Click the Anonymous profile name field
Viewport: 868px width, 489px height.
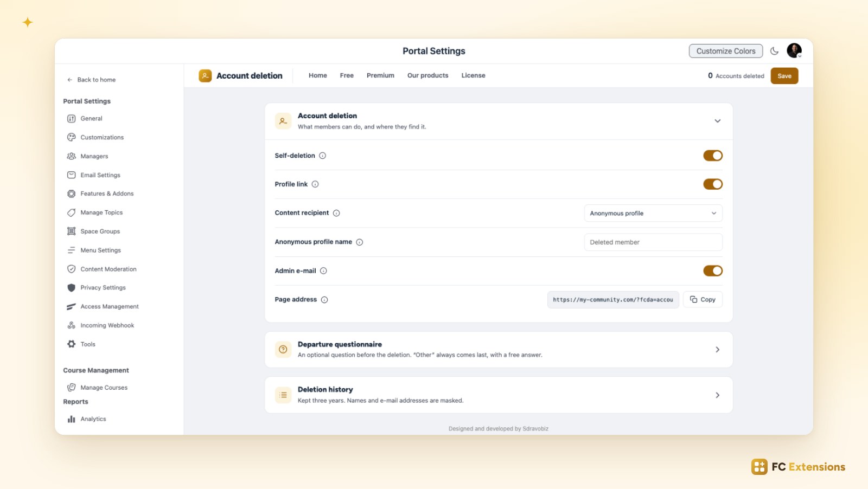pyautogui.click(x=653, y=242)
